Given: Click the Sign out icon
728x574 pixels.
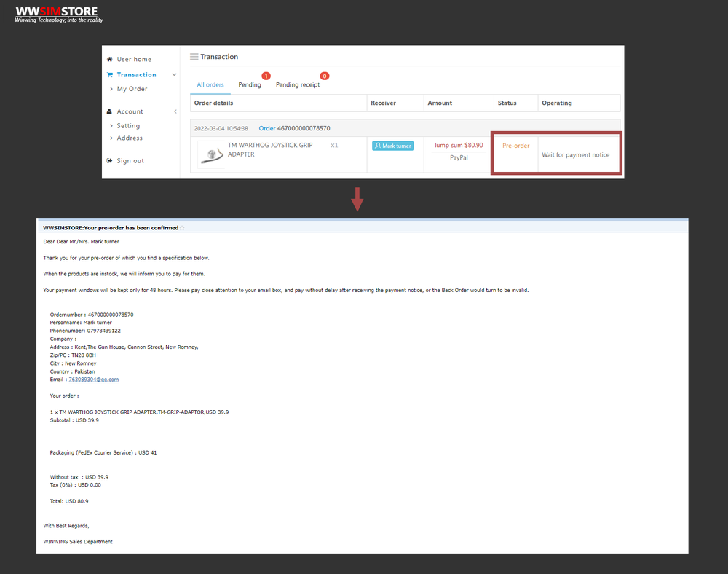Looking at the screenshot, I should (110, 161).
